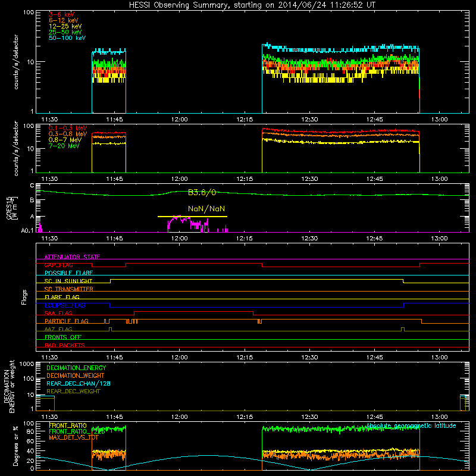476x476 pixels.
Task: Select the FRONTS_OFF flag label
Action: tap(63, 337)
